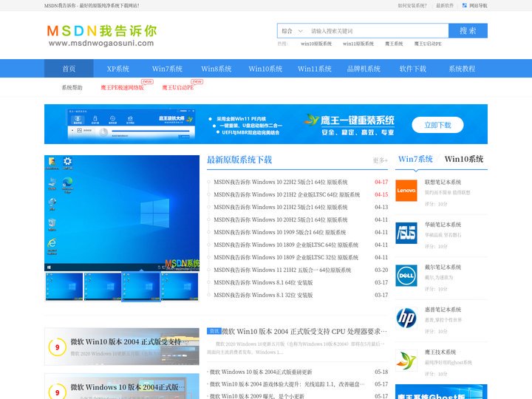This screenshot has height=399, width=532.
Task: Click the large Windows 10 desktop preview
Action: click(122, 213)
